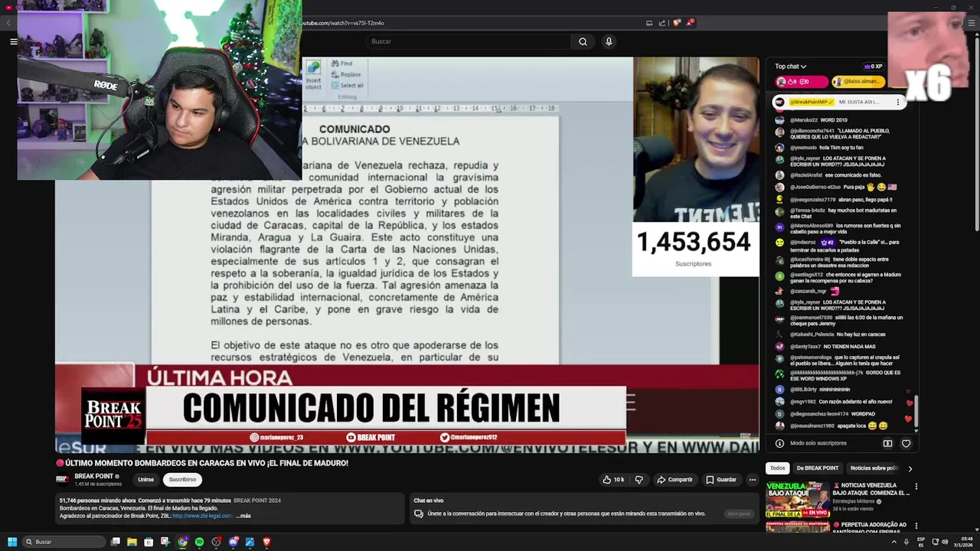Open Task View on taskbar
The width and height of the screenshot is (980, 551).
[115, 542]
